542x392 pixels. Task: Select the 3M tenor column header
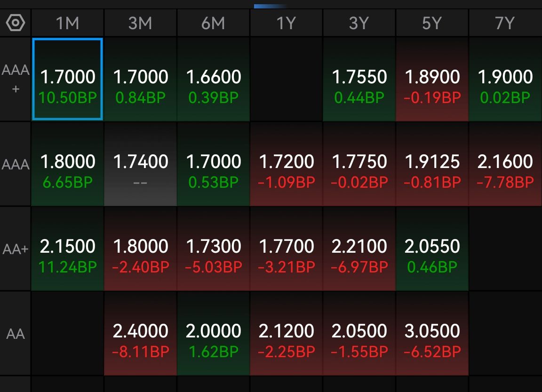tap(140, 23)
